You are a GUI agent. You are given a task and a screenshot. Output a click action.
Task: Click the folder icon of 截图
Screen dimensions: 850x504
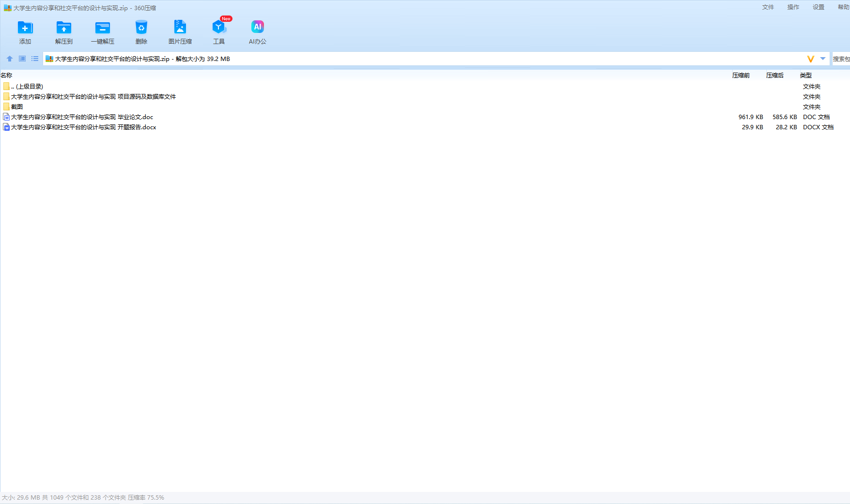point(6,107)
